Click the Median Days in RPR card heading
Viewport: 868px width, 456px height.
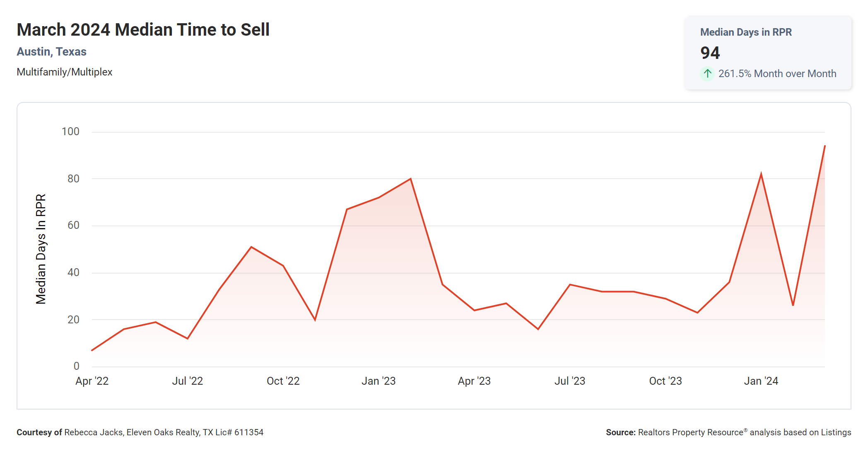click(x=745, y=32)
